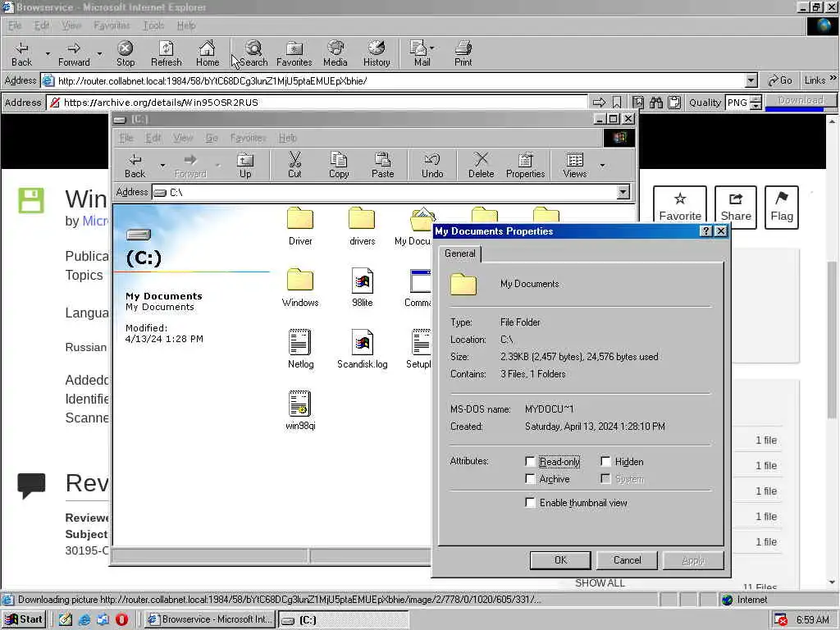This screenshot has width=840, height=630.
Task: Open the Start menu
Action: (24, 619)
